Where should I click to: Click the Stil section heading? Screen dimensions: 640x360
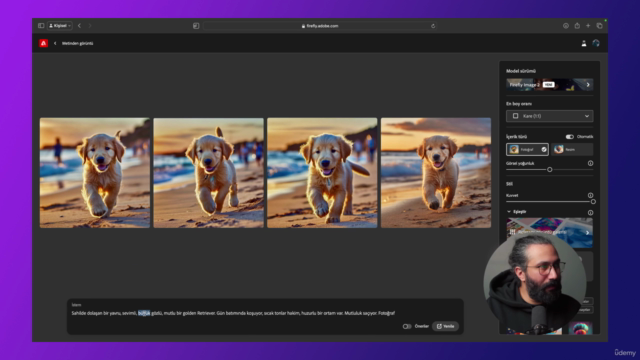click(x=509, y=184)
